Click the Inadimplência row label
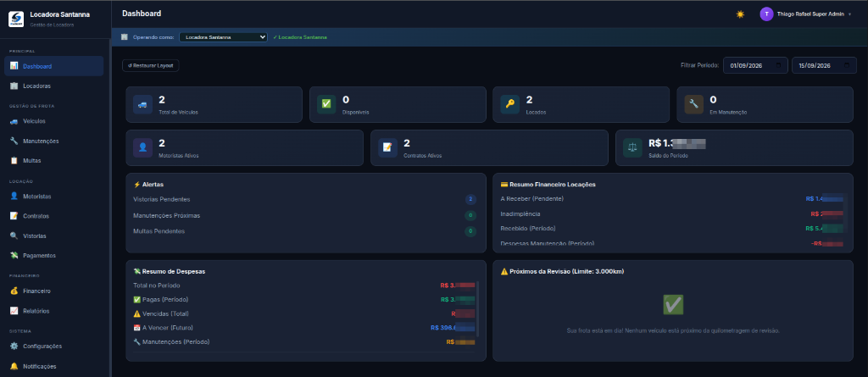The width and height of the screenshot is (868, 377). (520, 213)
